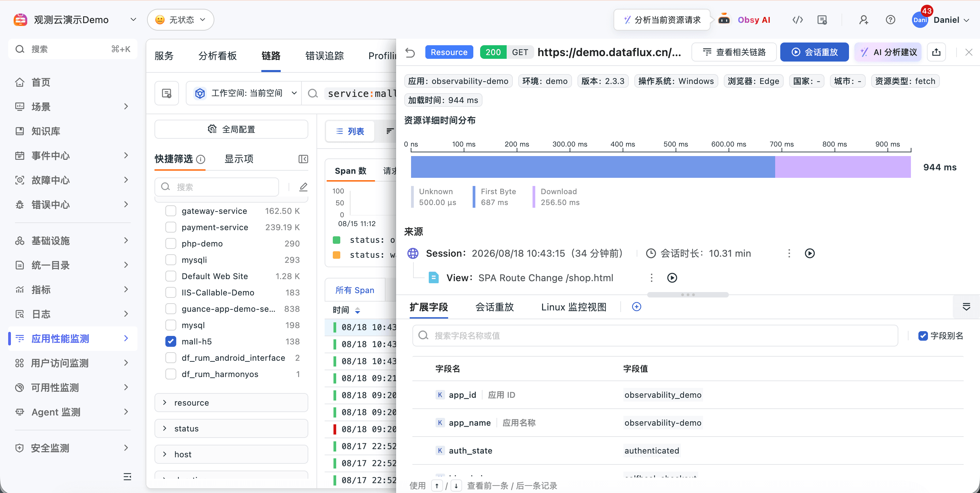The width and height of the screenshot is (980, 493).
Task: Click the purple Download timing bar
Action: click(x=843, y=167)
